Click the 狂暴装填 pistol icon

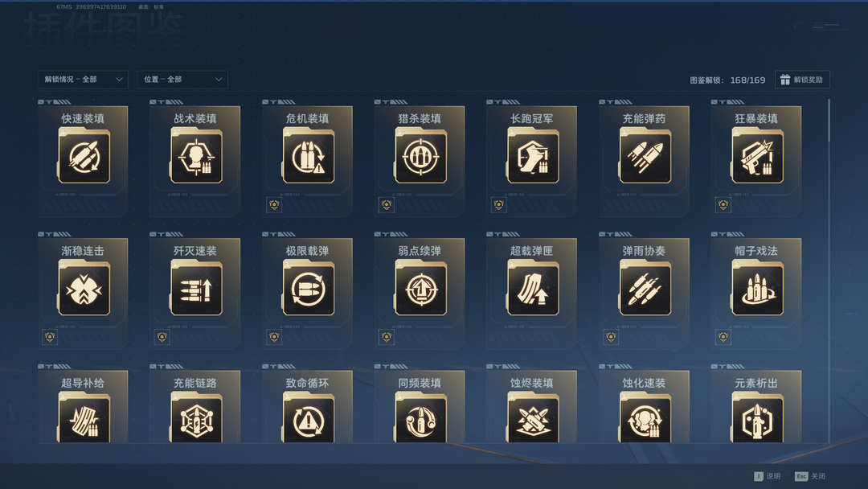tap(757, 157)
